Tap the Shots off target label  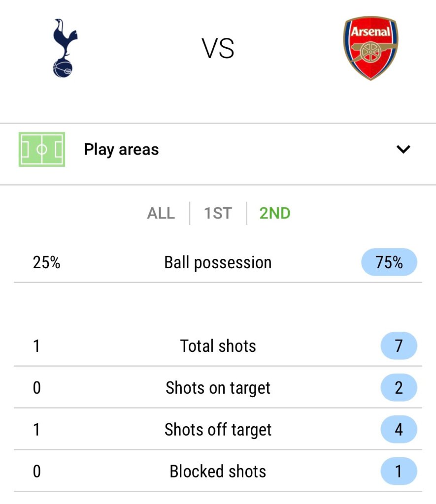218,430
